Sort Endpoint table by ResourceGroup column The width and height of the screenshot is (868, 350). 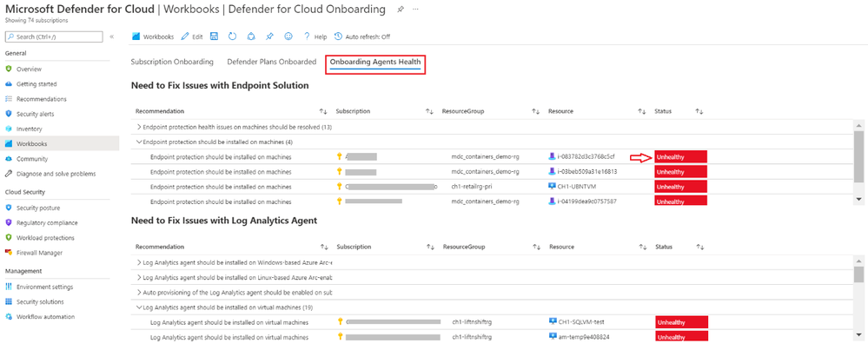[x=535, y=112]
